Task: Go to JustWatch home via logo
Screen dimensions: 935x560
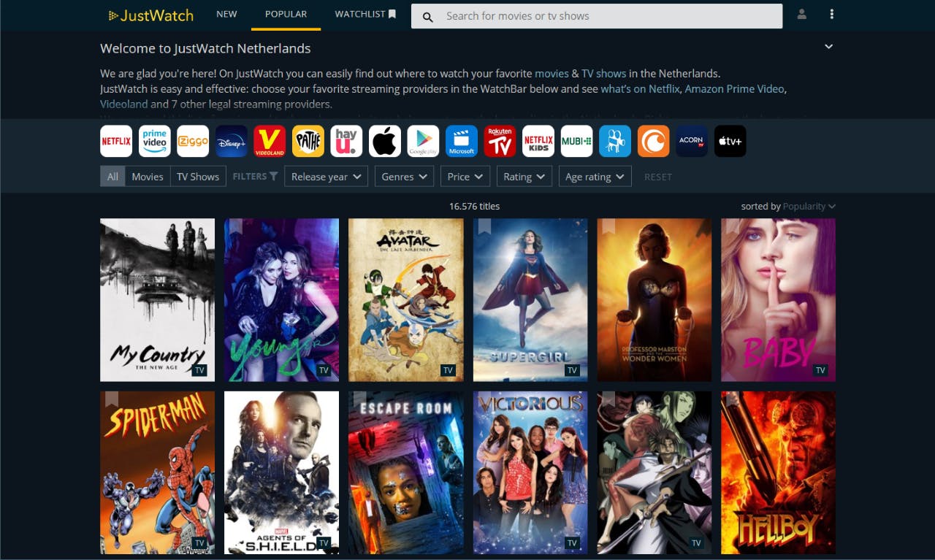Action: pyautogui.click(x=151, y=15)
